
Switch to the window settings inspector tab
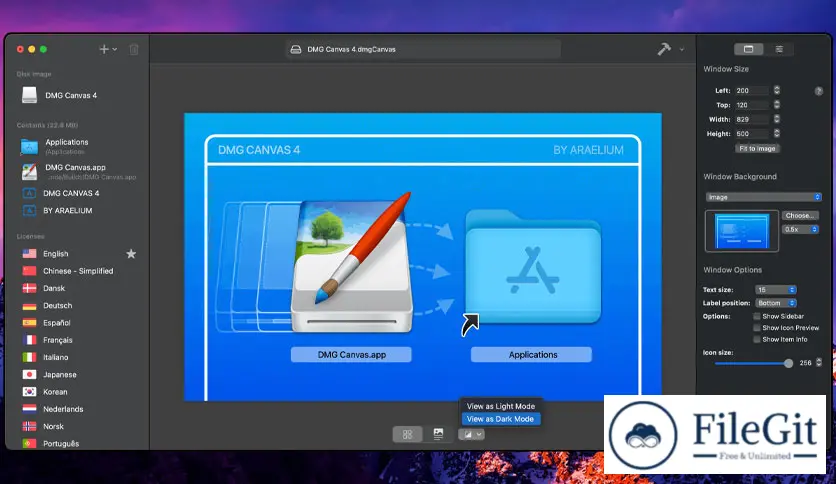[749, 49]
